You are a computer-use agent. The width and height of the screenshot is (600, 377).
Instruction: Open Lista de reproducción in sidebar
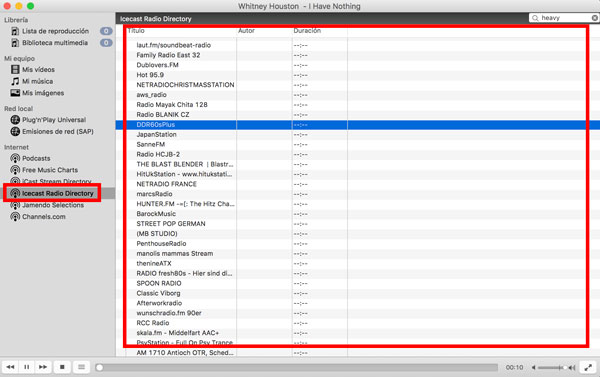[55, 31]
